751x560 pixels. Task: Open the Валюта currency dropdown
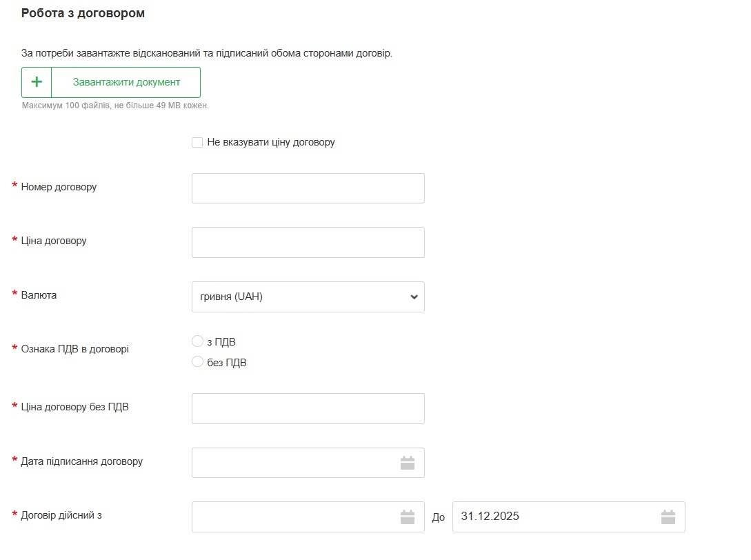coord(308,297)
